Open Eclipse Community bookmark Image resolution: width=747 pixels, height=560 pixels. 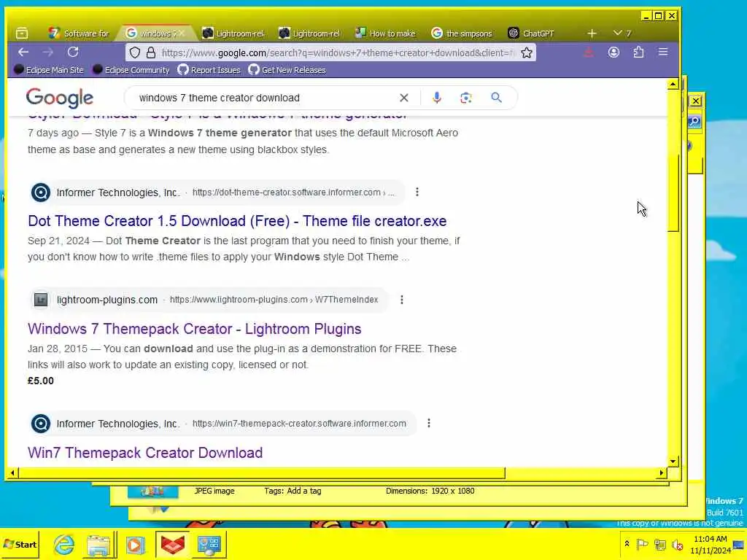click(131, 70)
